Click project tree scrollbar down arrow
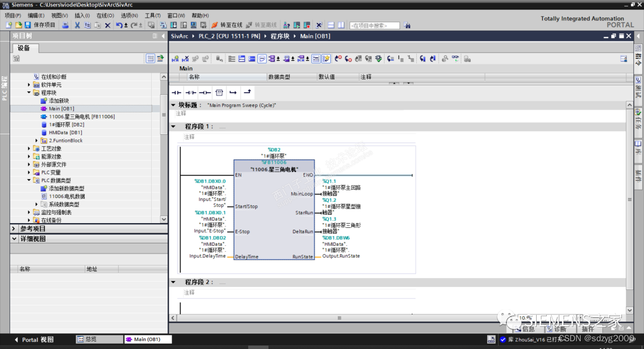The height and width of the screenshot is (349, 644). (x=163, y=220)
